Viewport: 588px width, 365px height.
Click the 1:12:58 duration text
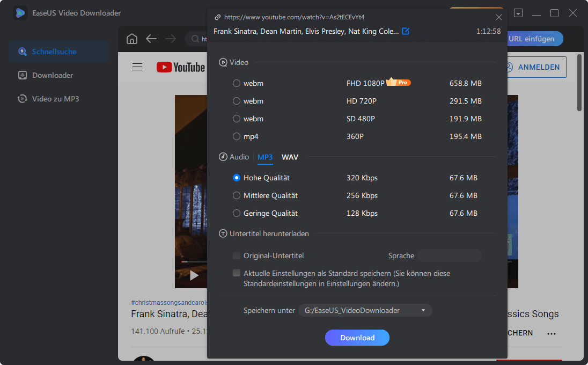[x=488, y=31]
